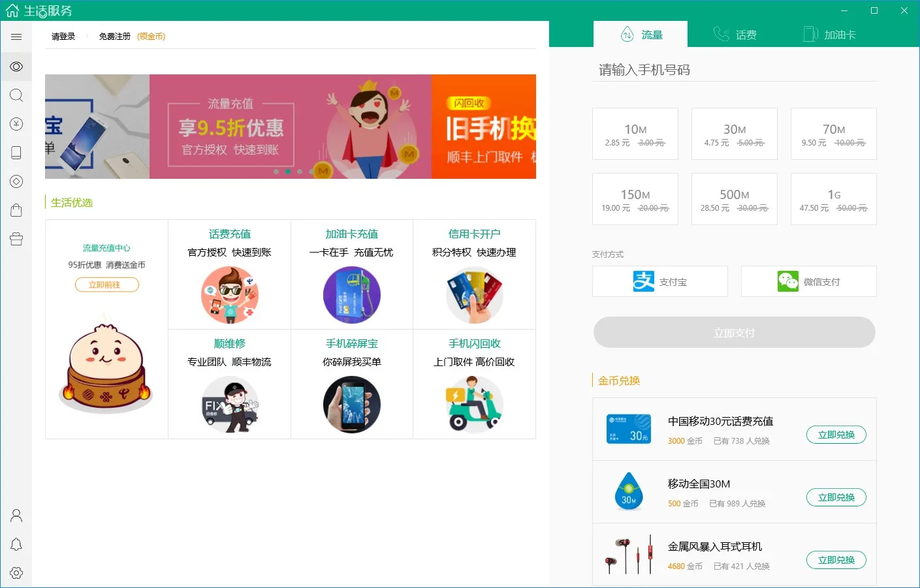Open the search magnifier icon in sidebar

click(x=16, y=95)
